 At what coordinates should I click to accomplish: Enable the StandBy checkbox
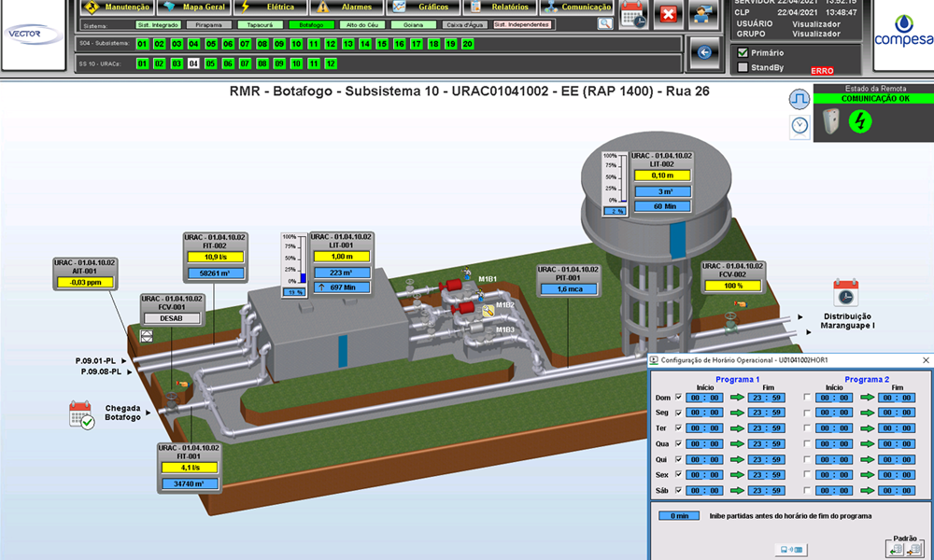click(x=743, y=67)
